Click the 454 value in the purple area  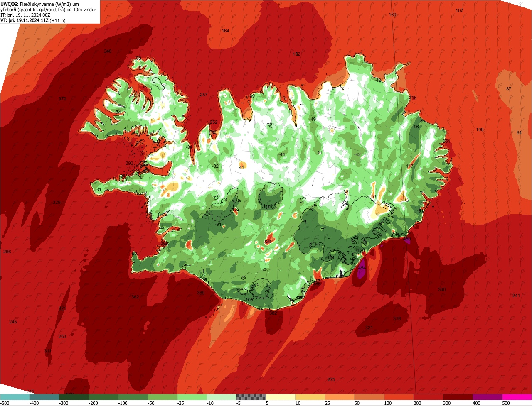coord(362,268)
